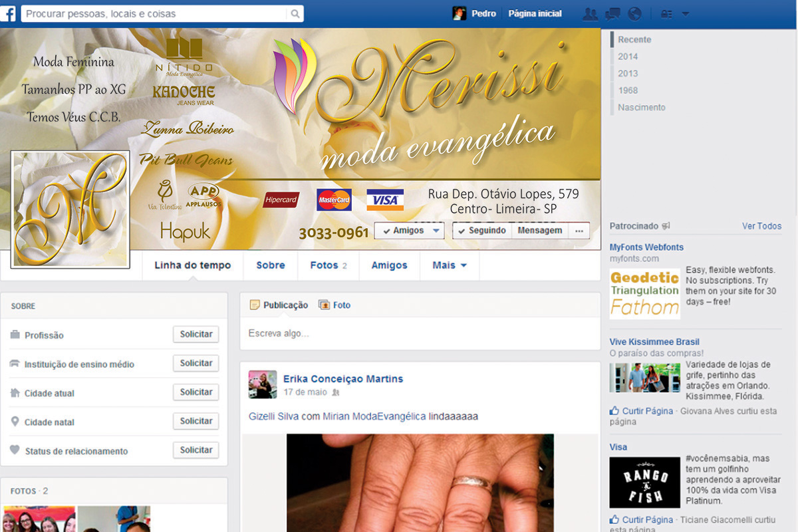Click Solicitar button next to Profissão
798x532 pixels.
[196, 334]
